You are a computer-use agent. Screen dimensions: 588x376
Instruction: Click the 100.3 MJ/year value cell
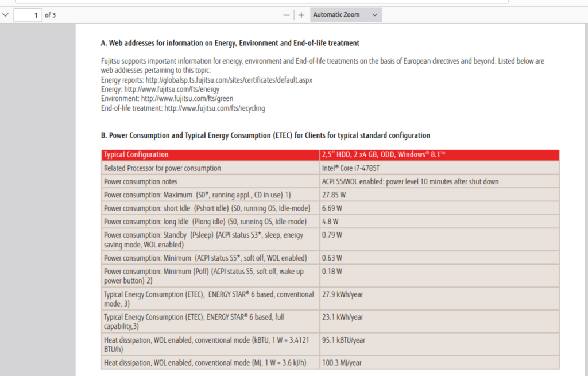(342, 363)
